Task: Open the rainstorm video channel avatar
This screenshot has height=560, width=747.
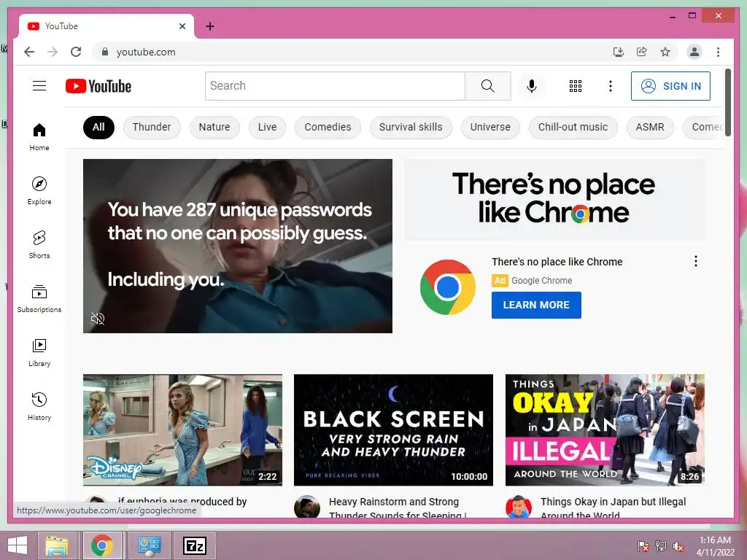Action: coord(307,507)
